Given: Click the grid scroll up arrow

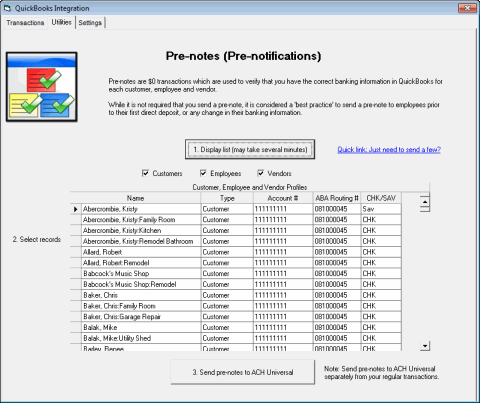Looking at the screenshot, I should [425, 202].
